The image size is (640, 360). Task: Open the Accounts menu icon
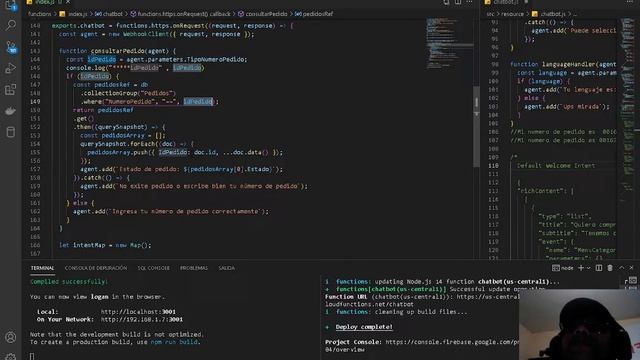pos(11,337)
